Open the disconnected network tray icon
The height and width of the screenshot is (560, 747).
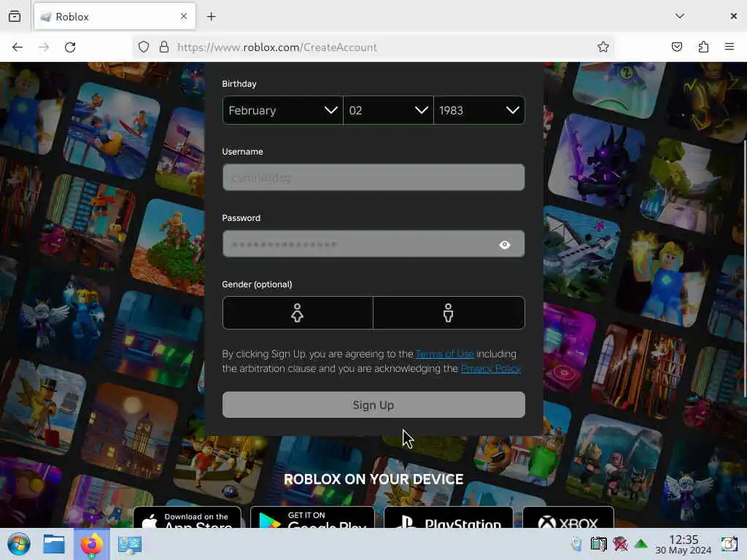coord(620,544)
